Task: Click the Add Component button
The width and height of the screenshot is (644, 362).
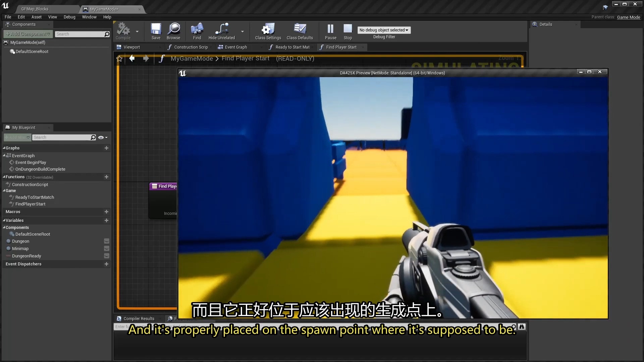Action: point(28,34)
